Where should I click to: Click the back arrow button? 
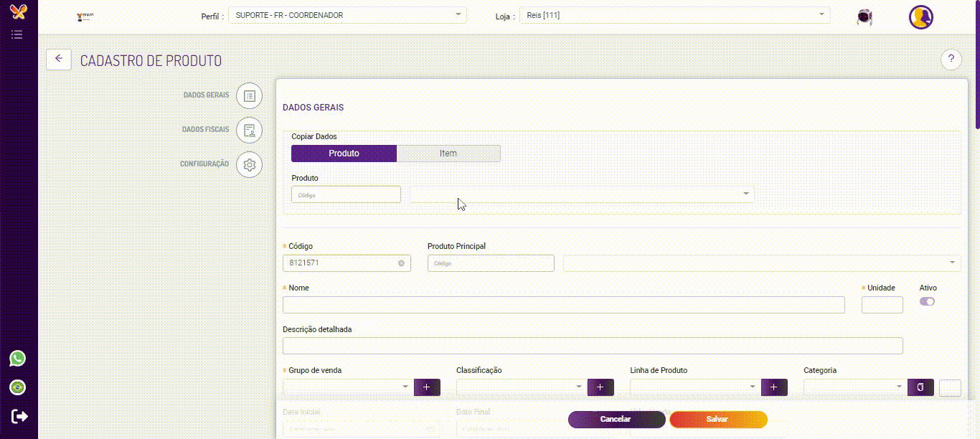pyautogui.click(x=59, y=59)
